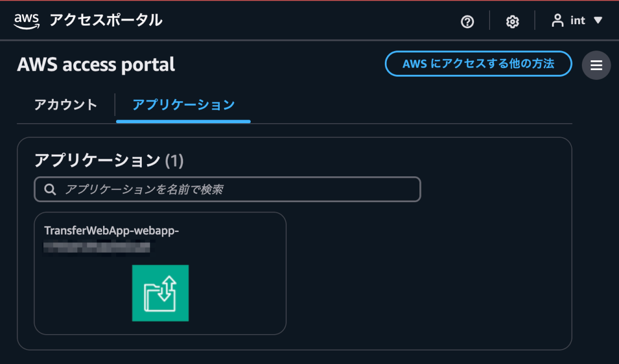619x364 pixels.
Task: Click the user profile silhouette icon
Action: click(558, 21)
